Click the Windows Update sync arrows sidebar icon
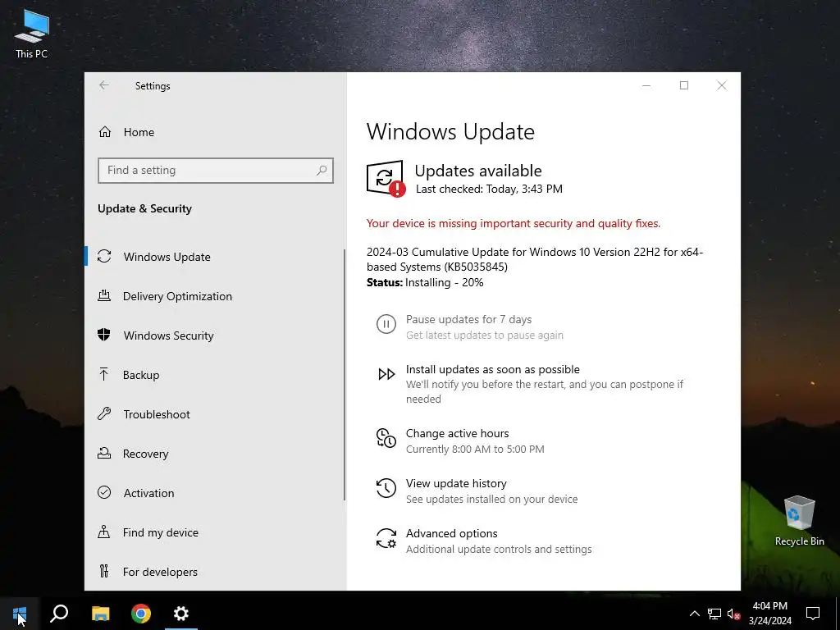Viewport: 840px width, 630px height. point(104,257)
